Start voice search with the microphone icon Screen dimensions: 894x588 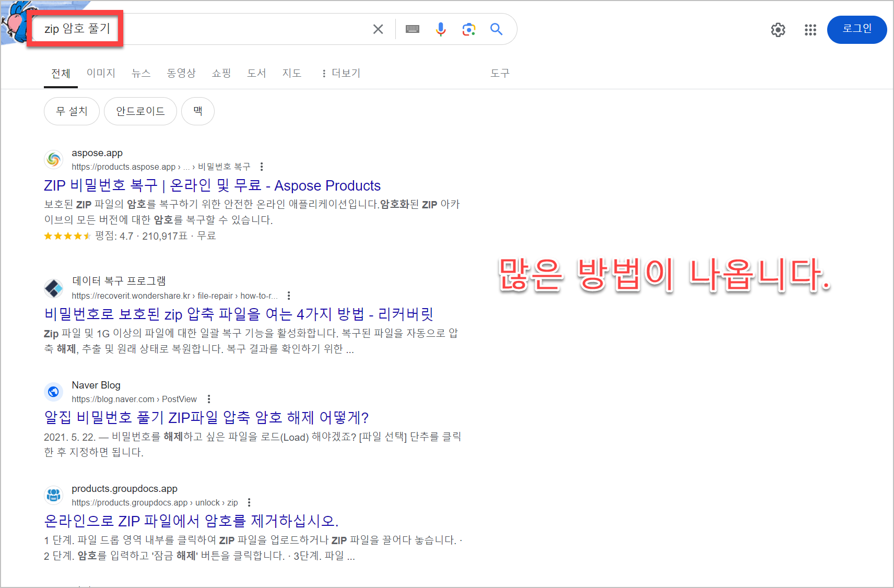point(441,29)
